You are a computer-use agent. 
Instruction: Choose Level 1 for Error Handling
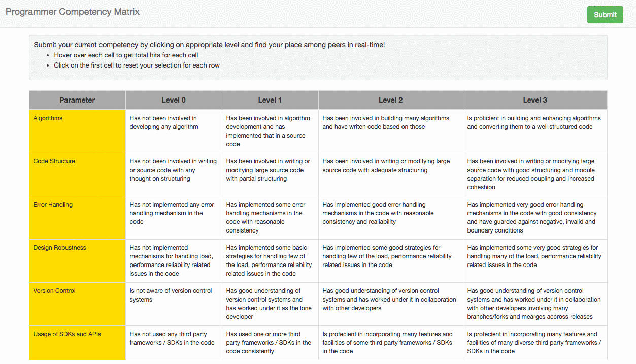270,217
